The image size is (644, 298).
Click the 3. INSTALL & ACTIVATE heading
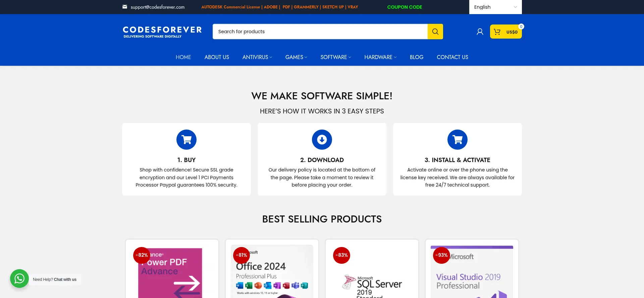(x=458, y=160)
